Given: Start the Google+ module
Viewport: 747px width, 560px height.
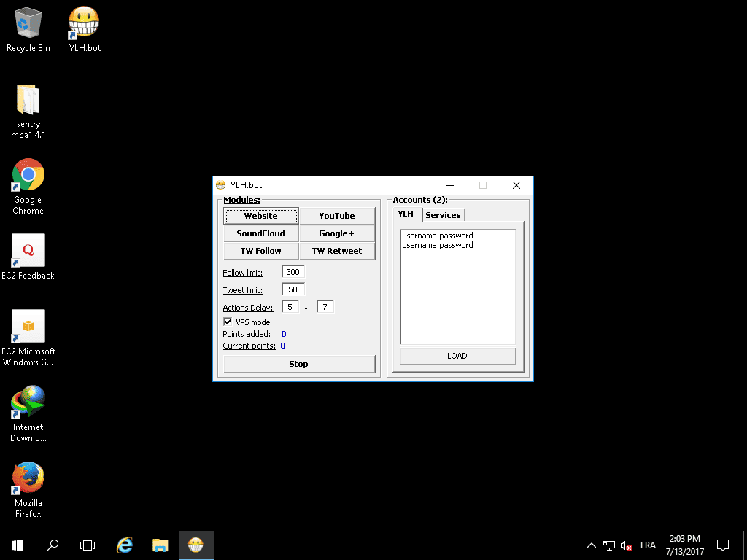Looking at the screenshot, I should coord(337,233).
